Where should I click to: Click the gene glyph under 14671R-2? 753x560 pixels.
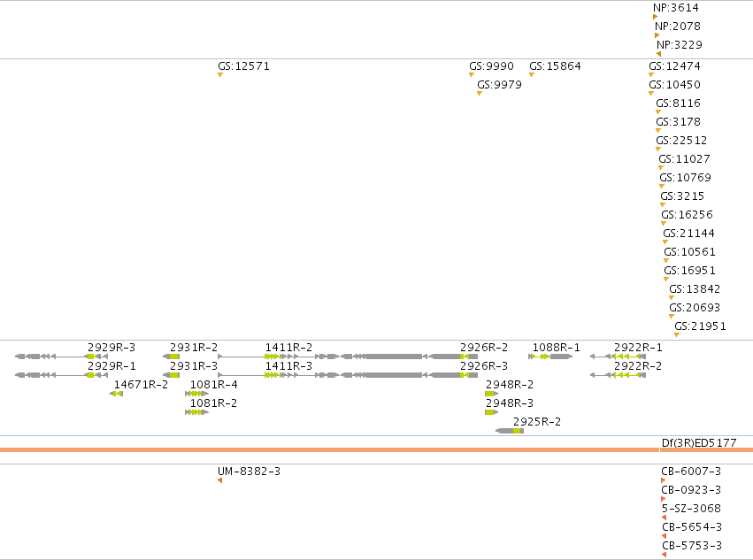coord(116,394)
